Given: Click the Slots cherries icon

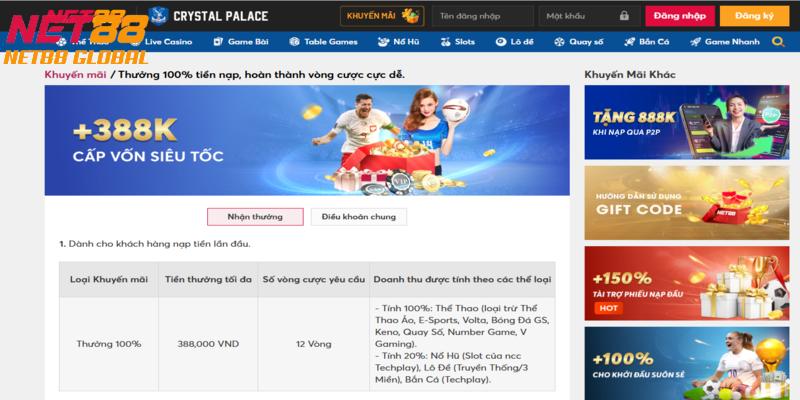Looking at the screenshot, I should click(x=445, y=42).
